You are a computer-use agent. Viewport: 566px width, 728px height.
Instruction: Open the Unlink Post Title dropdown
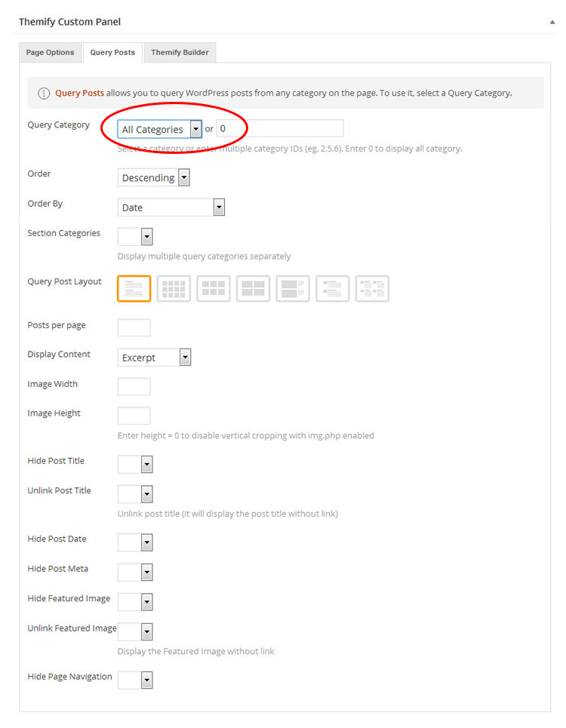click(x=135, y=494)
